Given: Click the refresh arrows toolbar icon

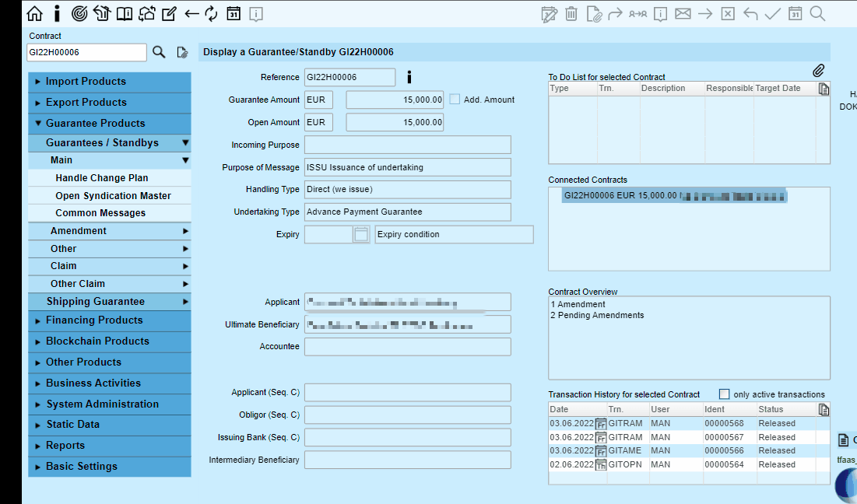Looking at the screenshot, I should click(x=211, y=14).
